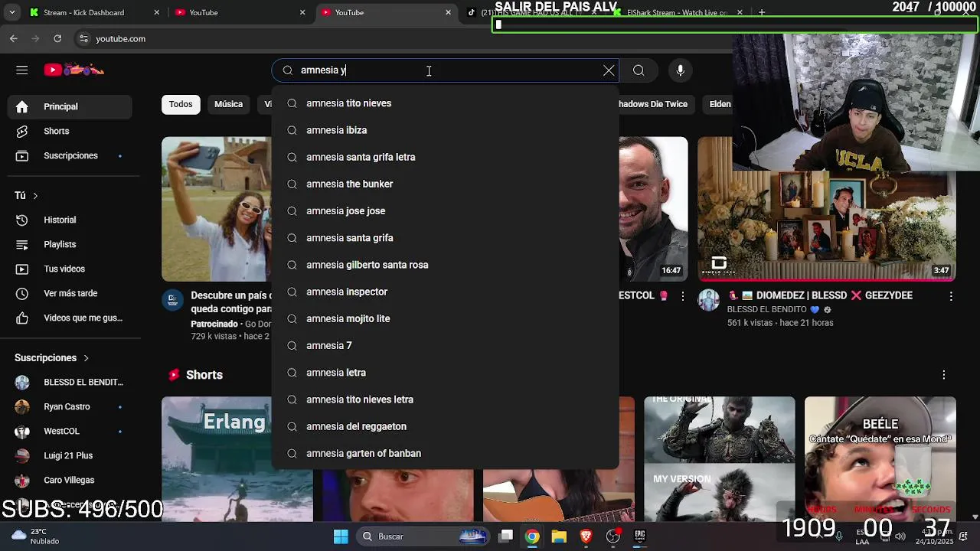Image resolution: width=980 pixels, height=551 pixels.
Task: Pick suggestion amnesia santa grifa
Action: coord(445,238)
